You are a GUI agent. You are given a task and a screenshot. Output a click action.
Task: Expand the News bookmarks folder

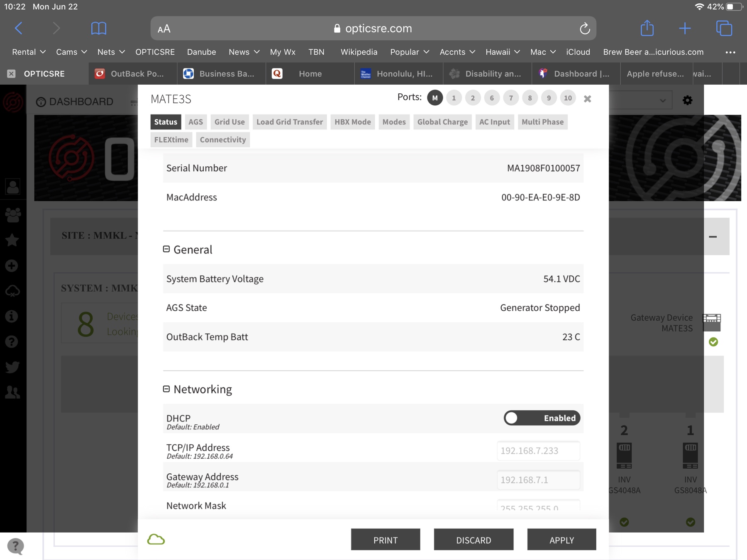(x=244, y=52)
